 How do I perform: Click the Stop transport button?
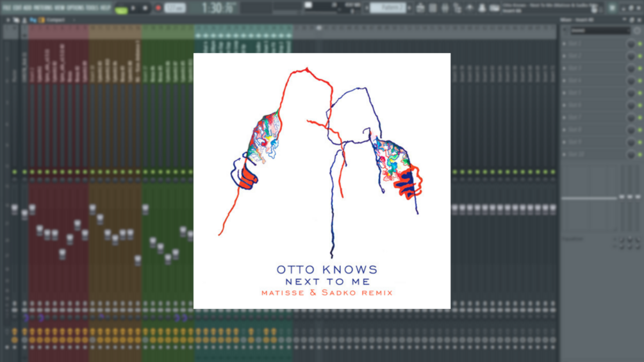pos(145,8)
